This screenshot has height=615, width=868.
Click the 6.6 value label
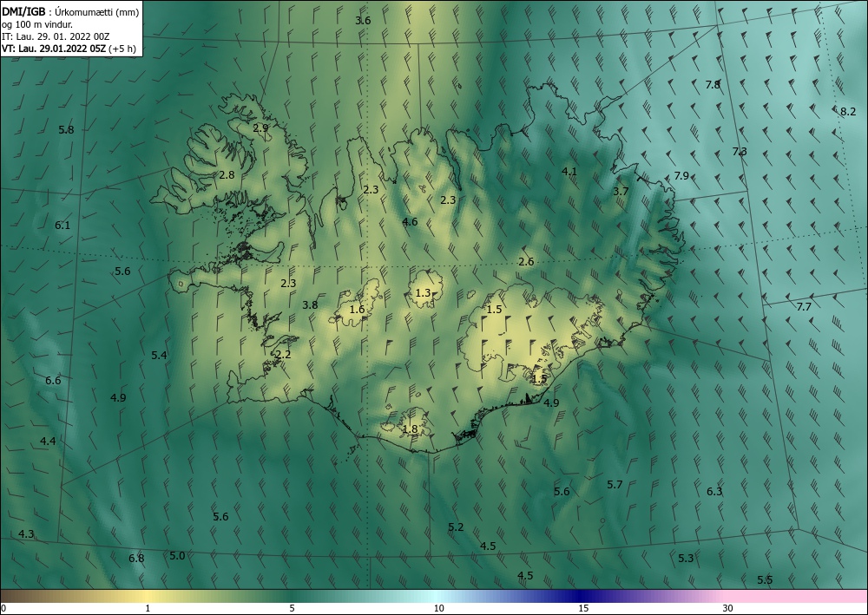tap(53, 381)
